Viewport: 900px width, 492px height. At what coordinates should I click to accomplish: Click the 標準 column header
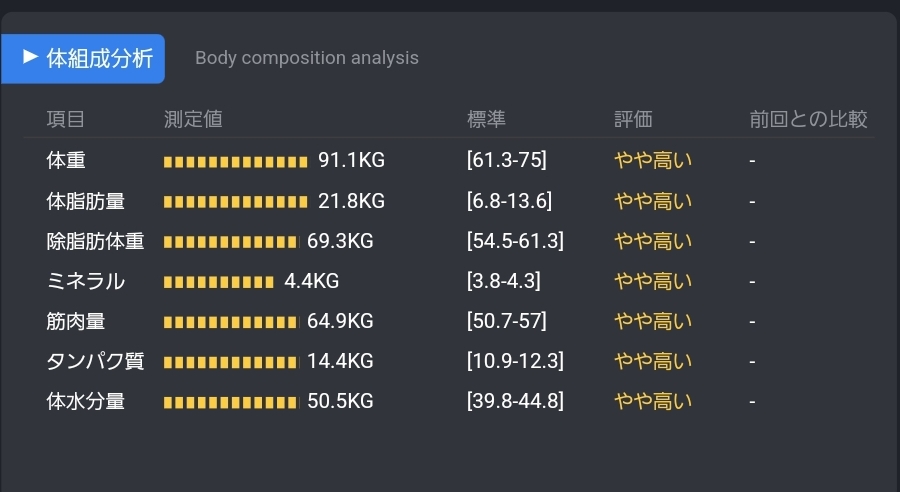486,119
